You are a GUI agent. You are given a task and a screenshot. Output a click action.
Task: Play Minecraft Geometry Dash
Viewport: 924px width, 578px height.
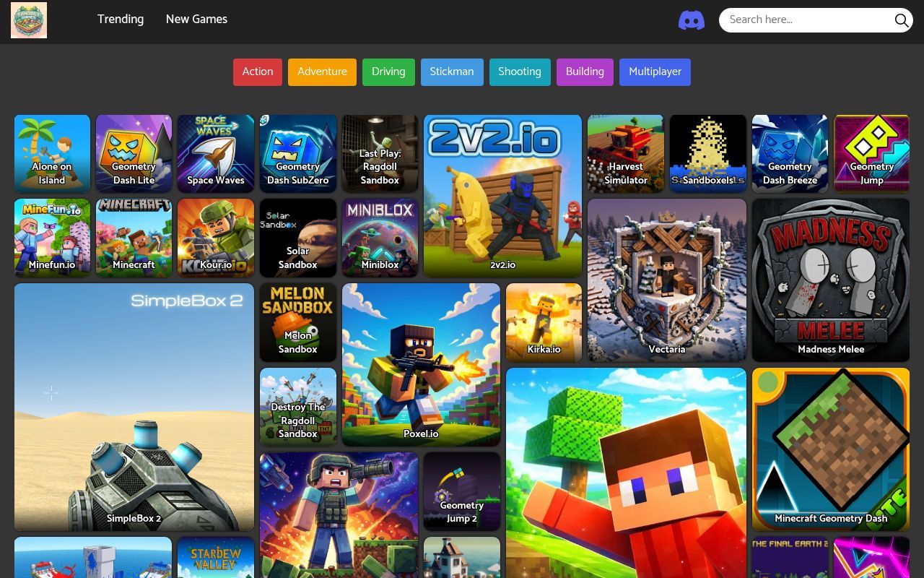pos(831,449)
